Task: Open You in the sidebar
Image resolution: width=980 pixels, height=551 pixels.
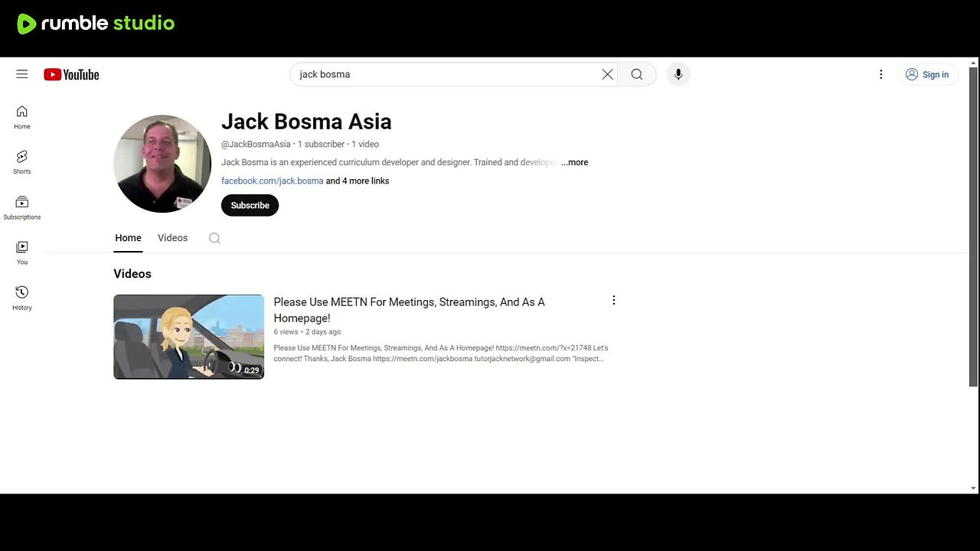Action: pos(22,253)
